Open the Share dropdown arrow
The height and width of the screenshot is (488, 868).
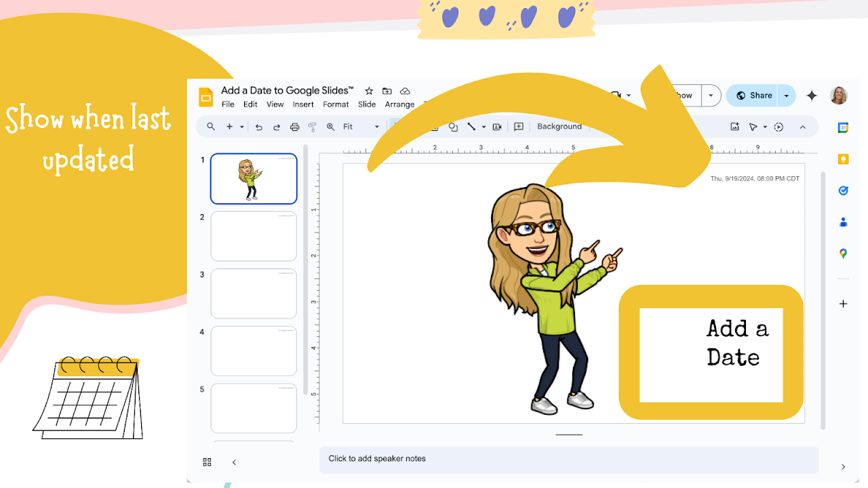[x=787, y=96]
